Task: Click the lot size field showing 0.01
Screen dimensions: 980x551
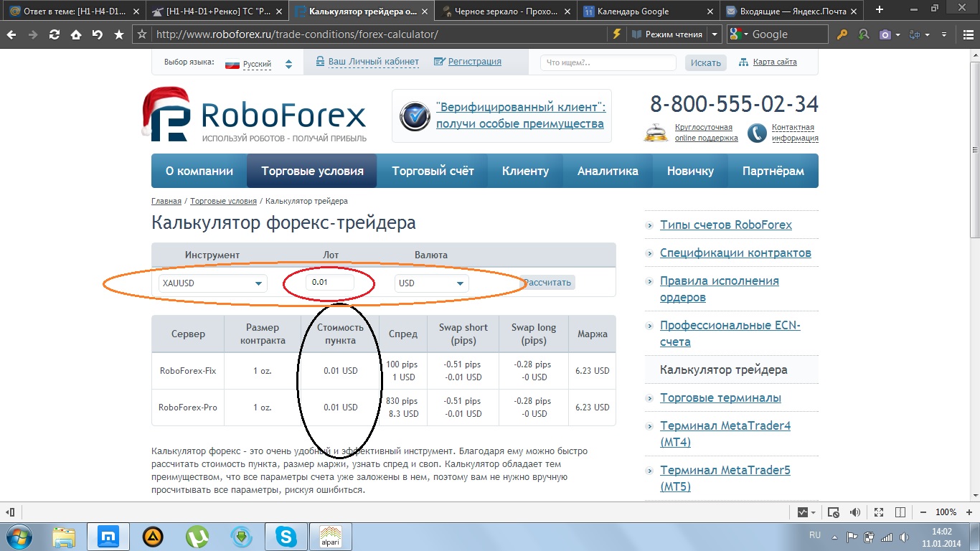Action: [x=330, y=282]
